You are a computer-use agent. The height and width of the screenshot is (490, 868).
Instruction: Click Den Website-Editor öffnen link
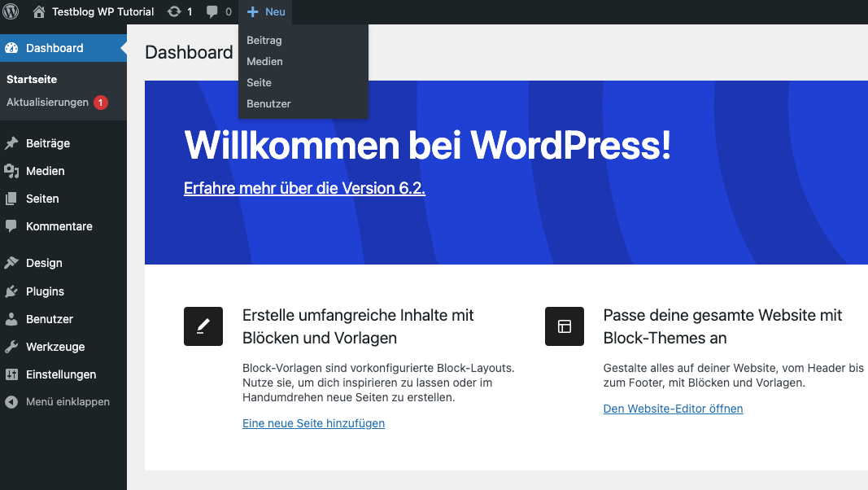click(x=673, y=409)
